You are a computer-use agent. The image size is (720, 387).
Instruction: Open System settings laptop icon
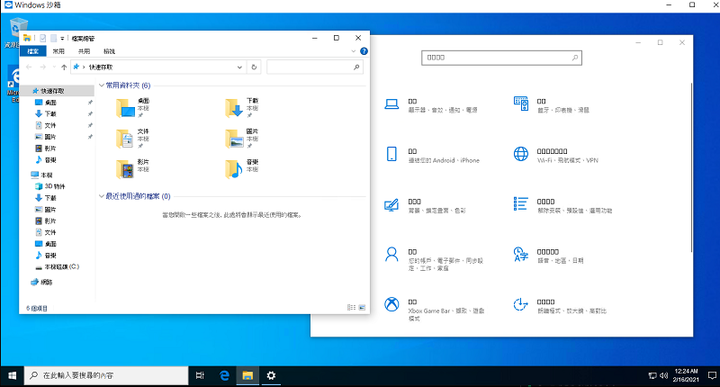[x=391, y=104]
